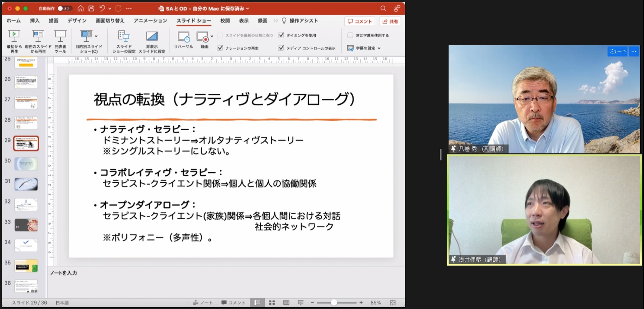644x309 pixels.
Task: Uncheck ナレーションの再生 checkbox
Action: (220, 48)
